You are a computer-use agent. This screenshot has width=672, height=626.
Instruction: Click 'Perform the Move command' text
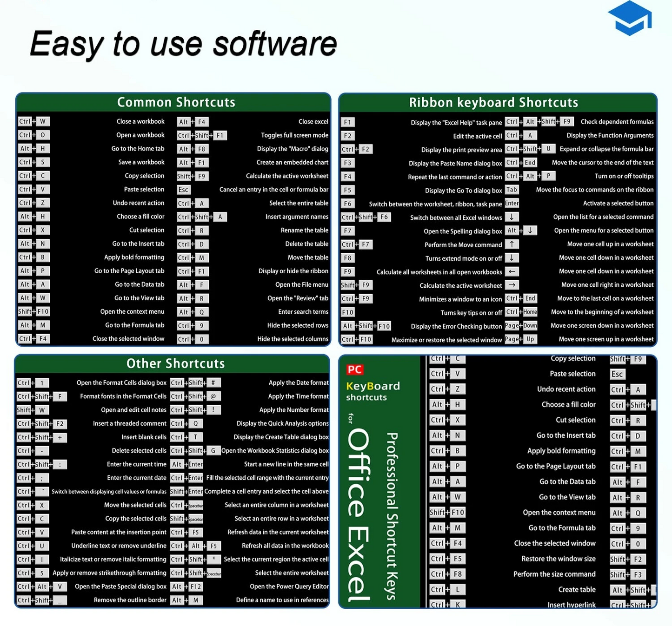point(463,245)
